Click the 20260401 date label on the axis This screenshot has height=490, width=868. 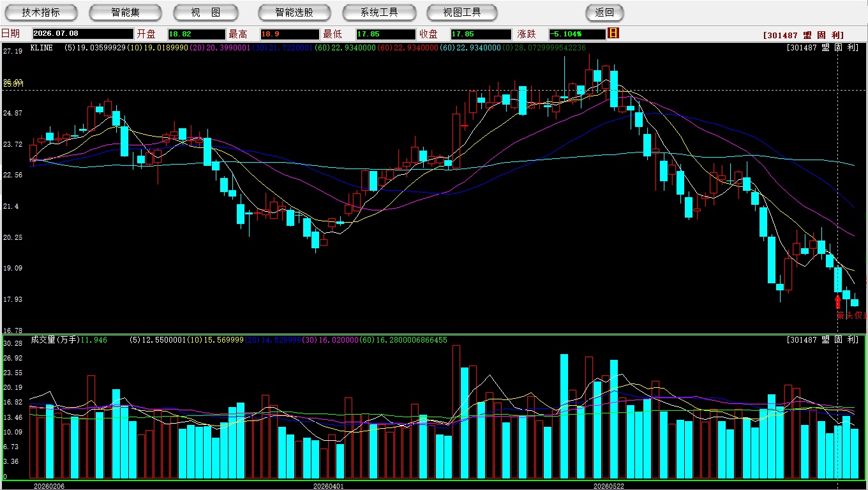click(x=329, y=486)
